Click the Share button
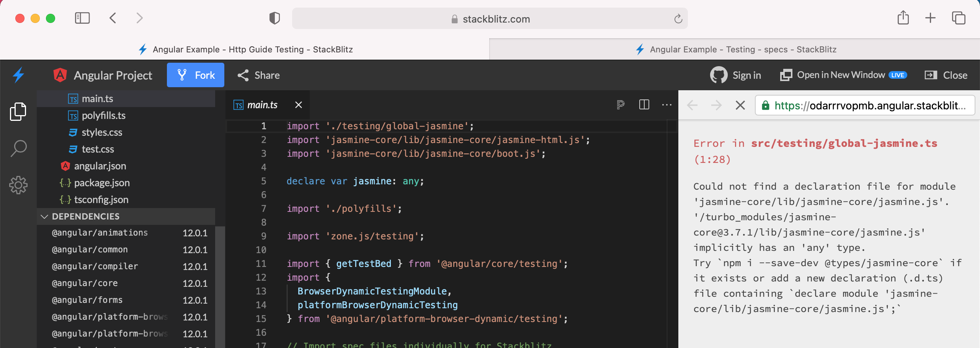 [259, 75]
